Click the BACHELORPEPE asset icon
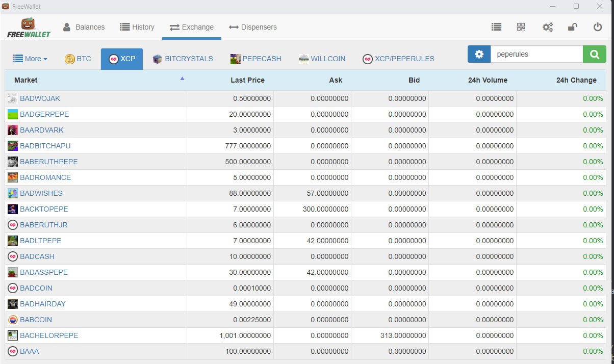This screenshot has height=364, width=614. [13, 335]
